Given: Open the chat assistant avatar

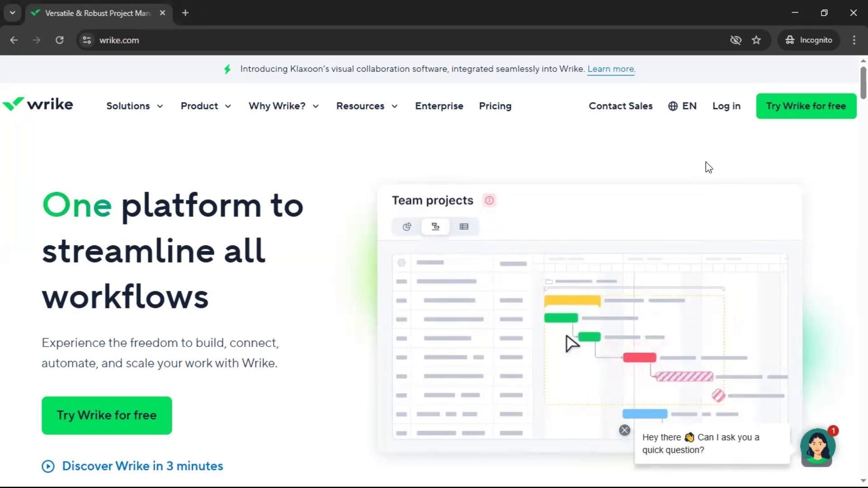Looking at the screenshot, I should click(x=817, y=447).
